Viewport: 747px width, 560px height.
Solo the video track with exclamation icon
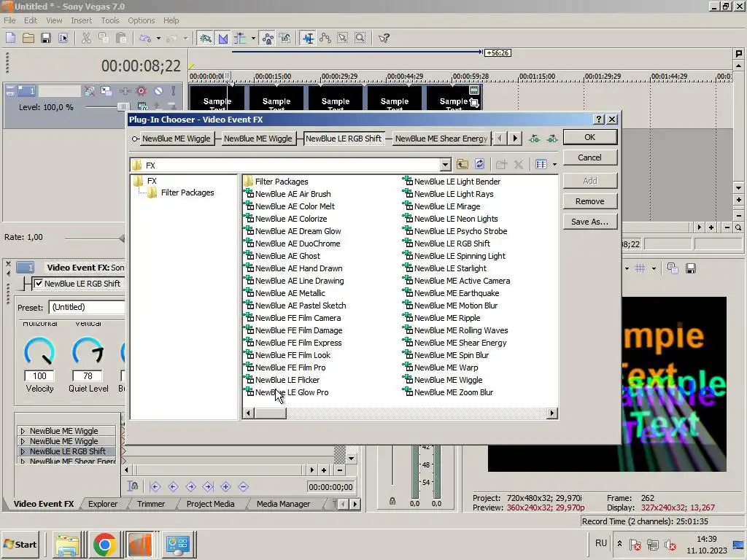click(x=174, y=90)
